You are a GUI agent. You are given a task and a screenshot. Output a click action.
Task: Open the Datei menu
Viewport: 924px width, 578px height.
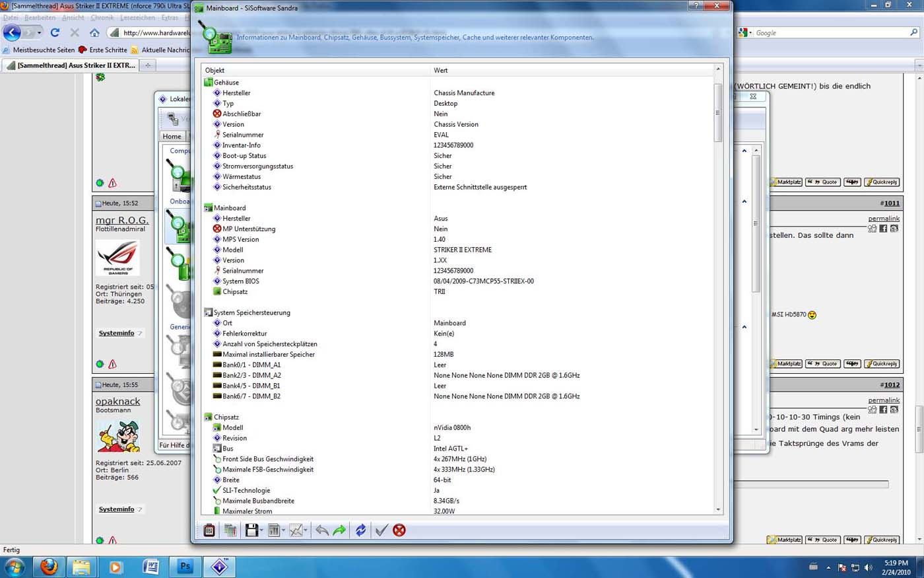coord(11,18)
